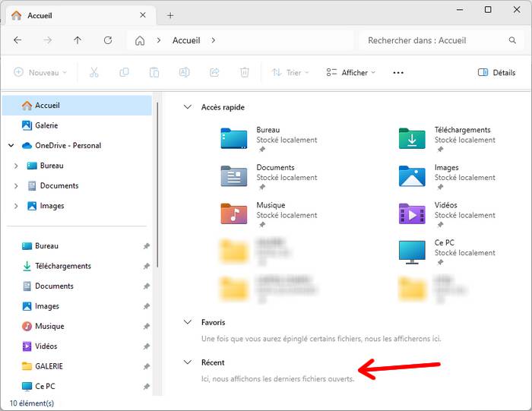
Task: Refresh the current view
Action: [x=108, y=40]
